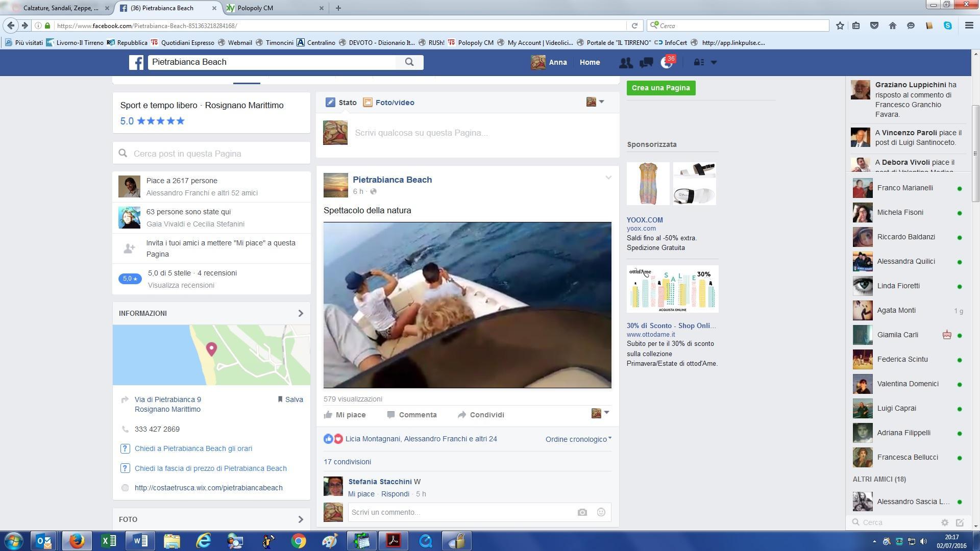This screenshot has width=980, height=551.
Task: Open Google Chrome from the taskbar
Action: (299, 541)
